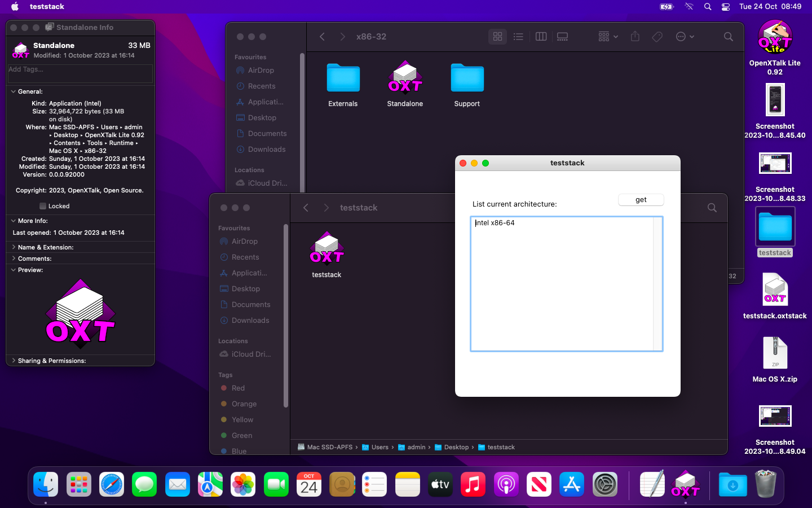Open the Externals folder in x86-32 window
This screenshot has width=812, height=508.
[x=343, y=78]
